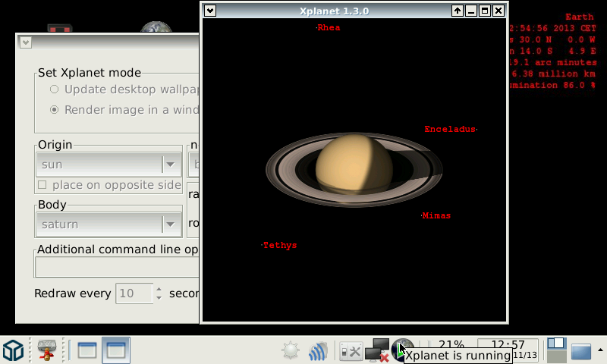This screenshot has width=607, height=364.
Task: Select the highlighted second window taskbar button
Action: [116, 350]
